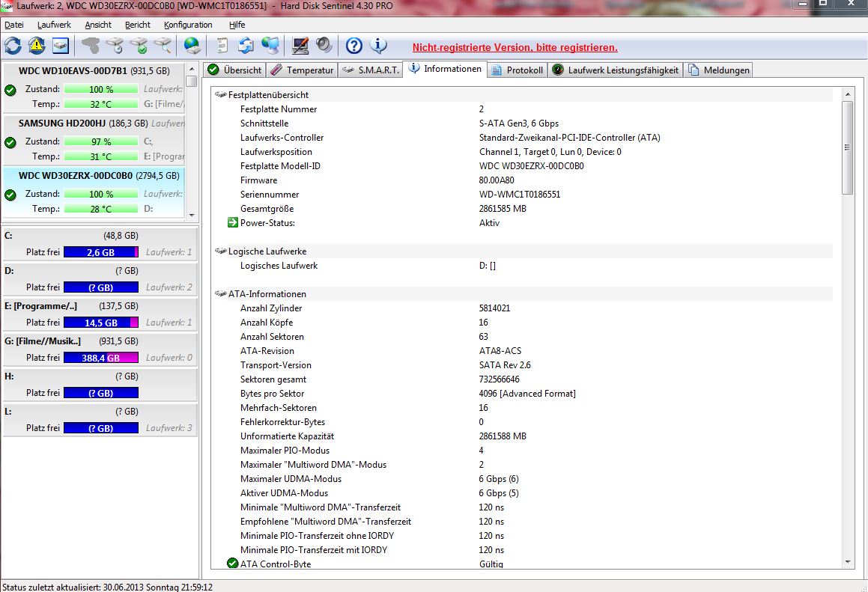This screenshot has height=592, width=868.
Task: Click the disk with magnifier toolbar icon
Action: [x=163, y=46]
